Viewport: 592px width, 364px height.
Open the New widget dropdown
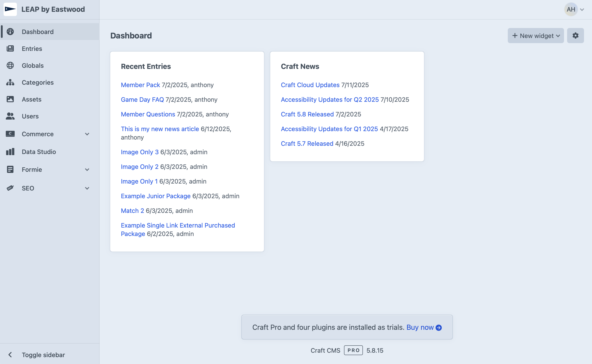click(x=535, y=36)
